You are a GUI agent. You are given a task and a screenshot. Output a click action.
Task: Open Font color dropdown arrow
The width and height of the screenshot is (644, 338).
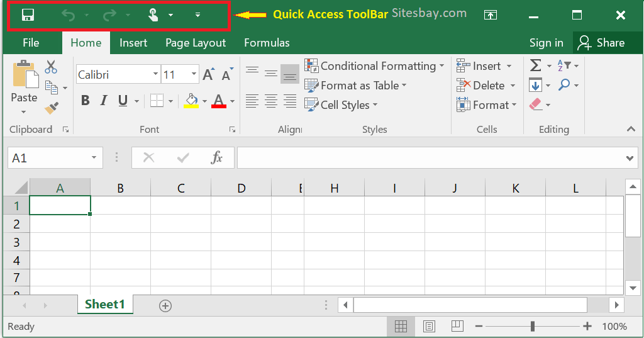point(233,101)
